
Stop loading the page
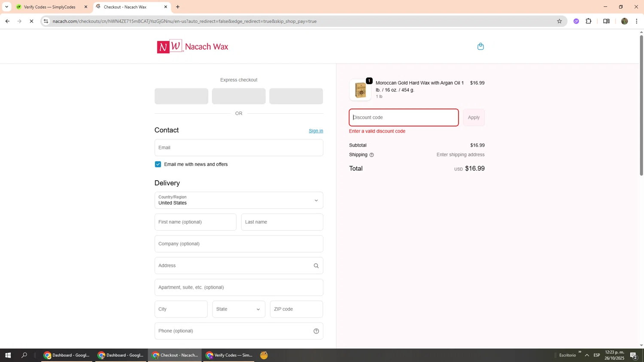(x=31, y=21)
